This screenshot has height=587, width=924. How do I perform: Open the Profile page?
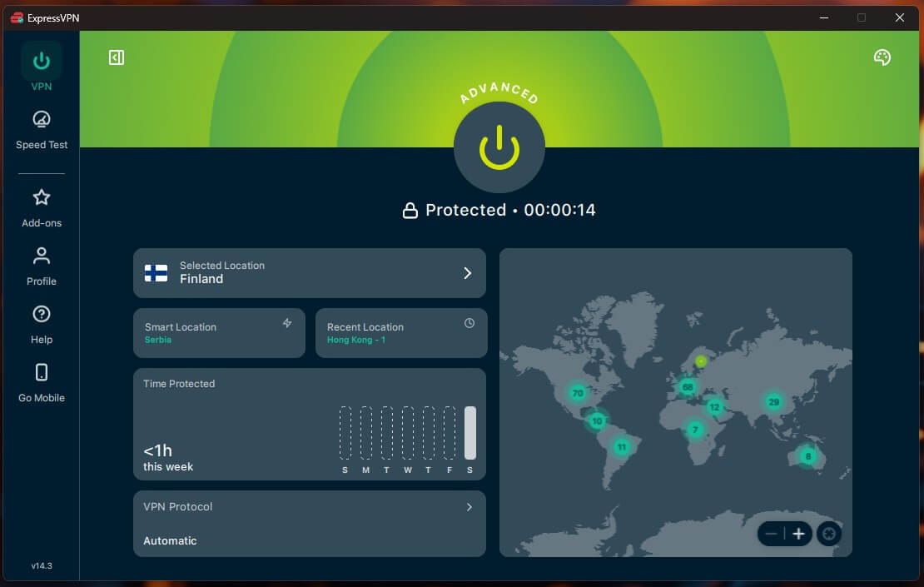tap(42, 267)
